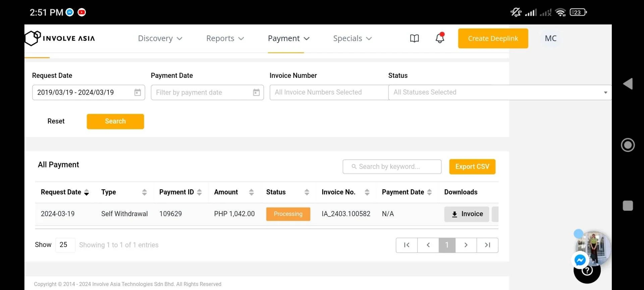Click the Processing status badge
Image resolution: width=644 pixels, height=290 pixels.
288,214
